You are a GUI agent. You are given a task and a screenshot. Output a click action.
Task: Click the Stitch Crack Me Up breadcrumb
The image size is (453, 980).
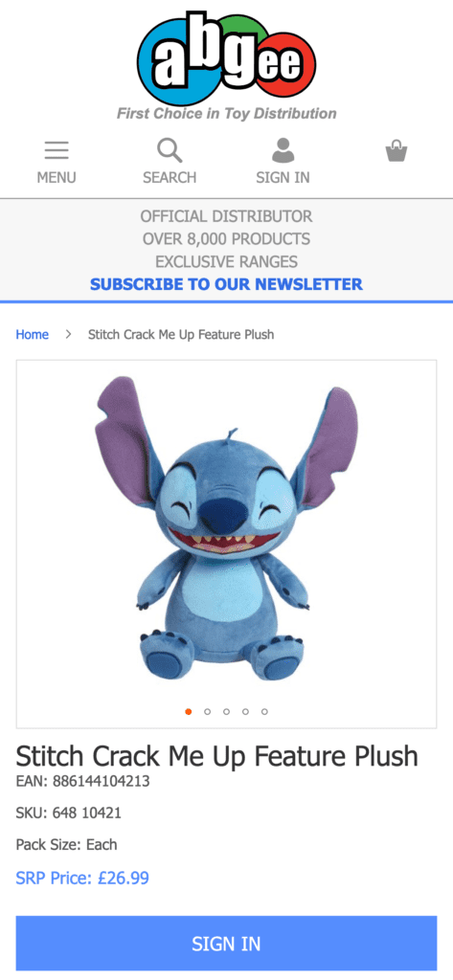pos(181,334)
